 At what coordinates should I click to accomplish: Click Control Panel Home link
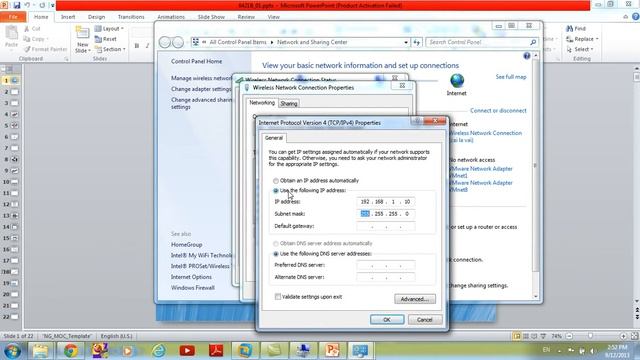tap(197, 62)
